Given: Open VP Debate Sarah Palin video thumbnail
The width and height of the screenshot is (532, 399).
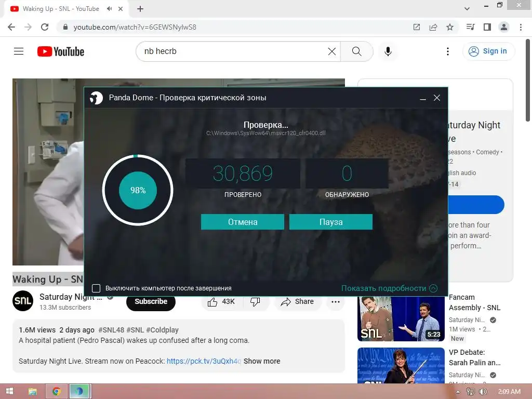Looking at the screenshot, I should (x=401, y=366).
